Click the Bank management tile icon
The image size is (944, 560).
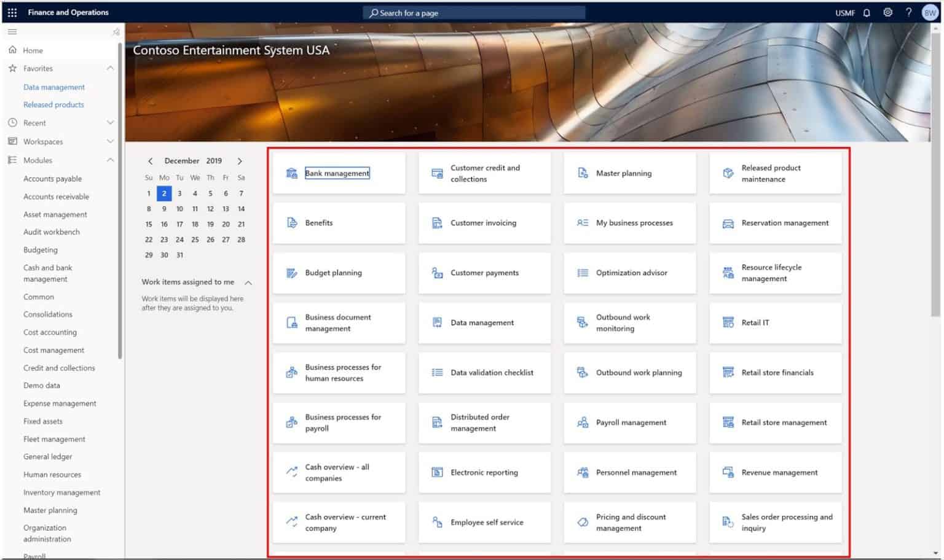coord(291,173)
